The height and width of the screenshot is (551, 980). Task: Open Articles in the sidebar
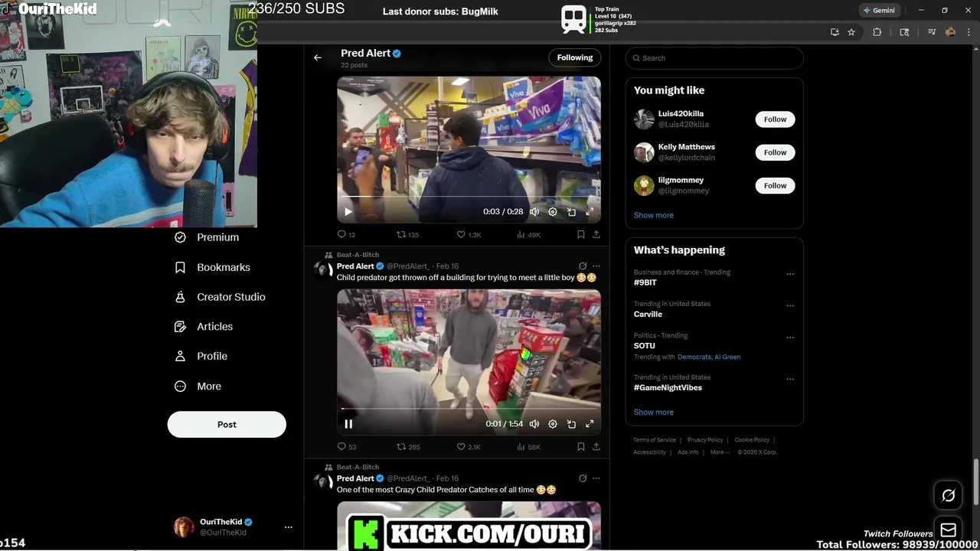pyautogui.click(x=204, y=327)
